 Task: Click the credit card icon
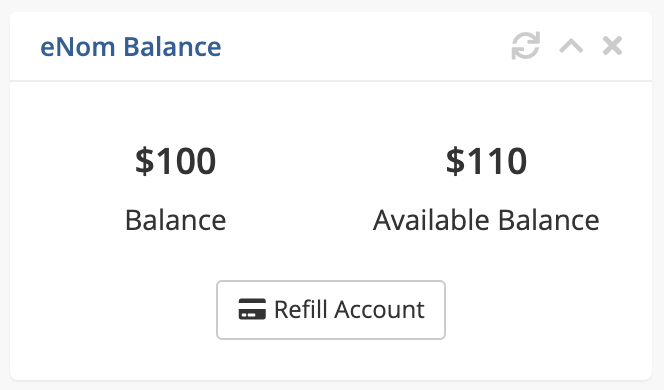tap(252, 309)
